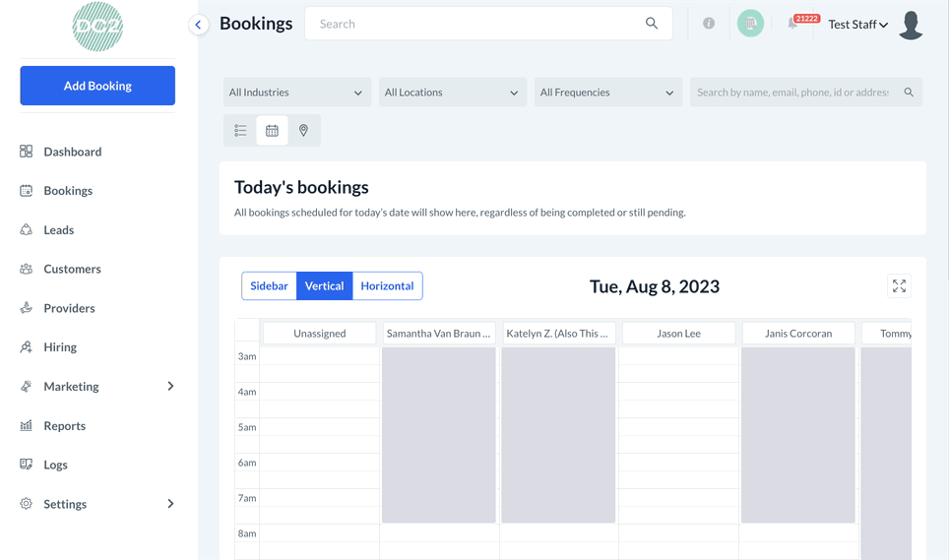Click the notifications bell icon
The image size is (949, 560).
tap(792, 24)
